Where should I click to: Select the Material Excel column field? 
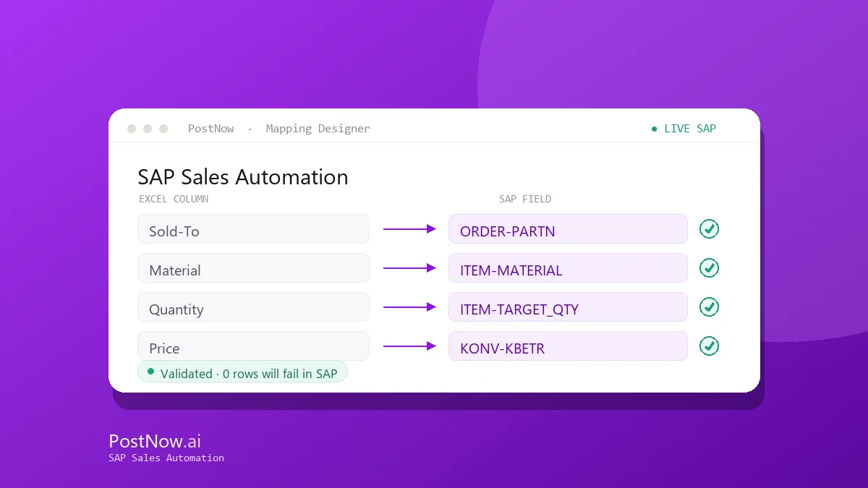point(253,268)
